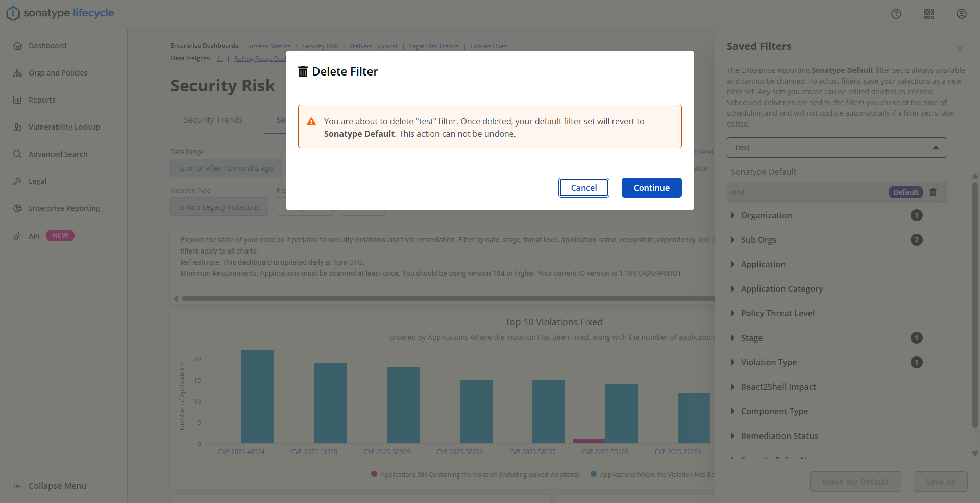This screenshot has height=503, width=980.
Task: Close the Saved Filters panel
Action: [960, 48]
